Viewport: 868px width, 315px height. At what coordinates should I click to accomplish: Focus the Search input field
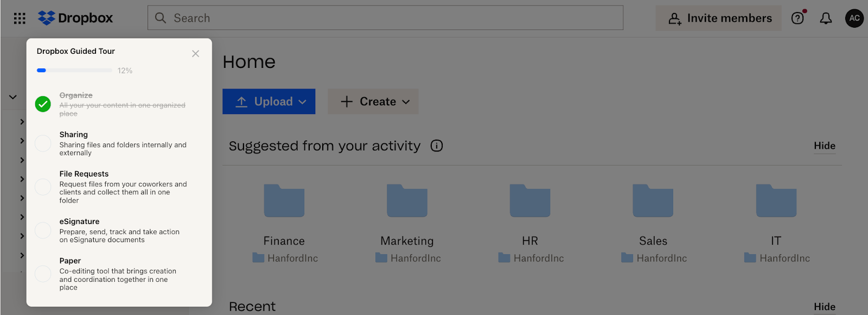tap(385, 18)
